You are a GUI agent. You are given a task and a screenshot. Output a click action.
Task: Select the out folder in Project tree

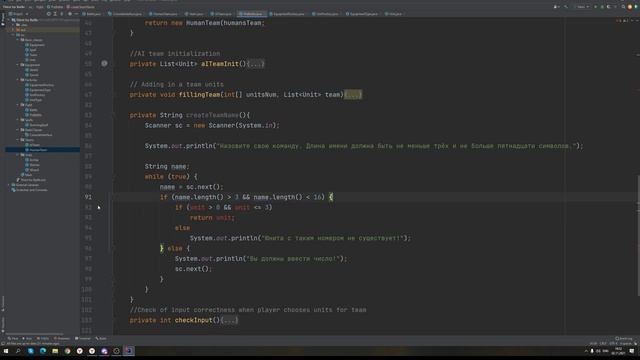coord(21,30)
